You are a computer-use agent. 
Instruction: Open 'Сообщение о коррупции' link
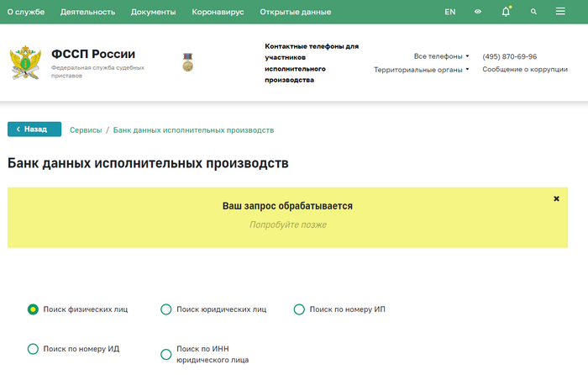tap(525, 70)
